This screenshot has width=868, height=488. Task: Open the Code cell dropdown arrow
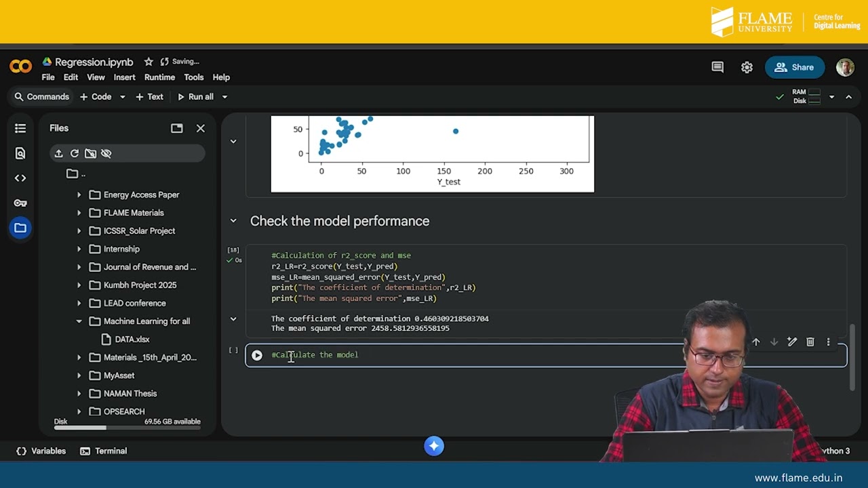pos(123,97)
